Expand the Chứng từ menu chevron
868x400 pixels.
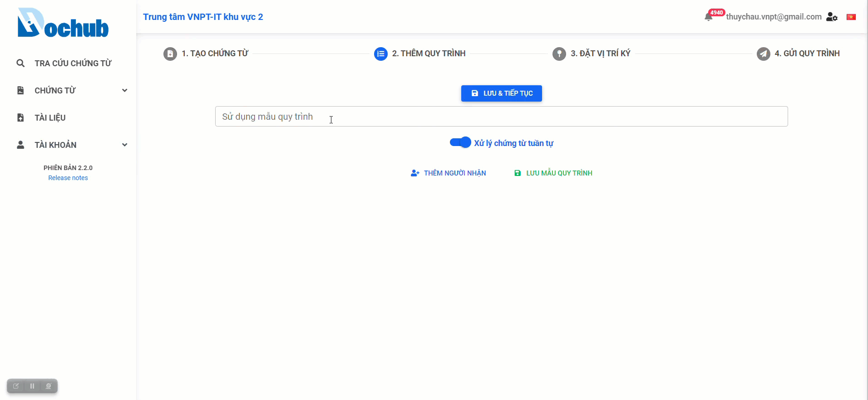[x=124, y=90]
